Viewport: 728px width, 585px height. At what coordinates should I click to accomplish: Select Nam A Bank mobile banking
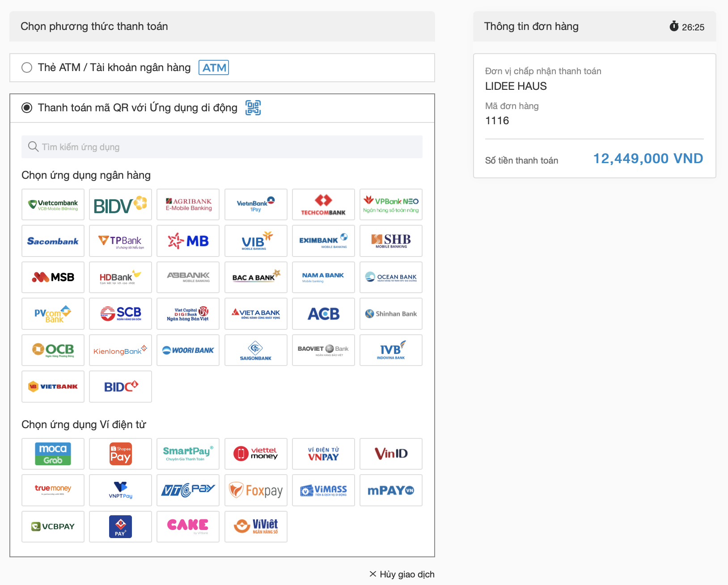click(x=323, y=277)
